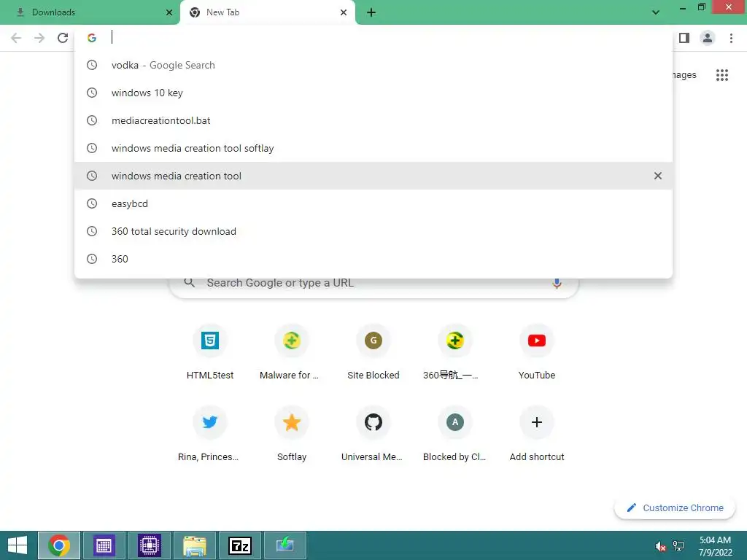Open the Universal Me... GitHub shortcut
The height and width of the screenshot is (560, 747).
click(x=373, y=434)
